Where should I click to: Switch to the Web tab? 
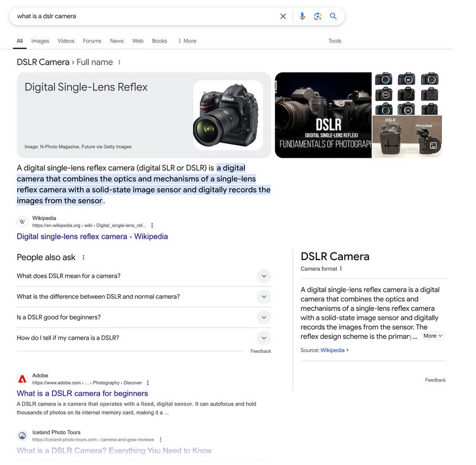click(138, 41)
